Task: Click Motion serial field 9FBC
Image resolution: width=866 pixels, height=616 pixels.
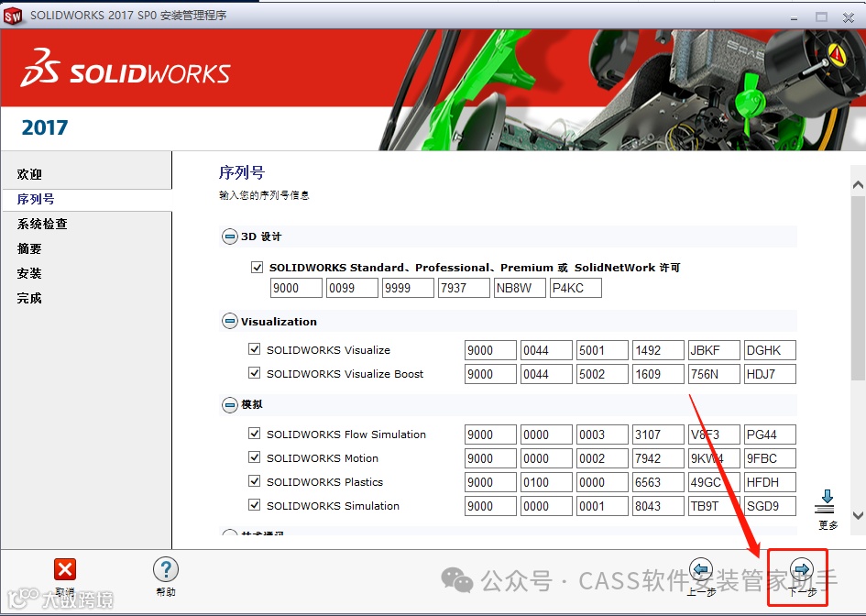Action: [770, 458]
